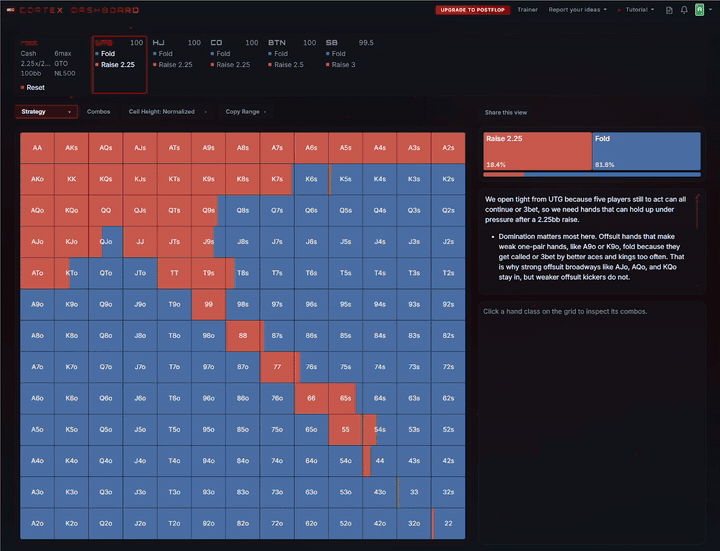Click the green user avatar
This screenshot has height=551, width=720.
[x=699, y=10]
